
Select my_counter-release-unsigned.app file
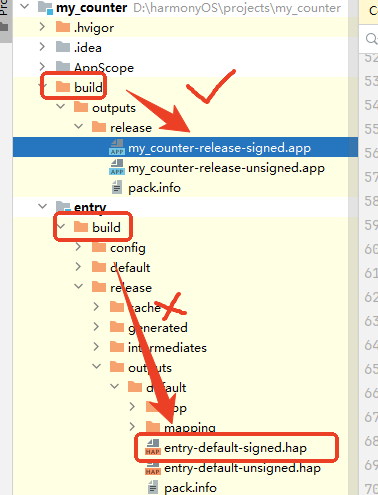coord(226,168)
